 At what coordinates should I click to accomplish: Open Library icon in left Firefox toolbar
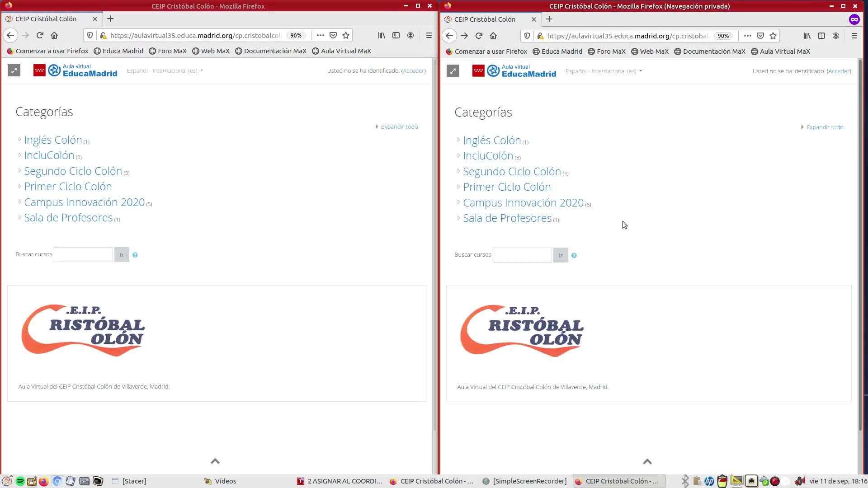[x=382, y=35]
